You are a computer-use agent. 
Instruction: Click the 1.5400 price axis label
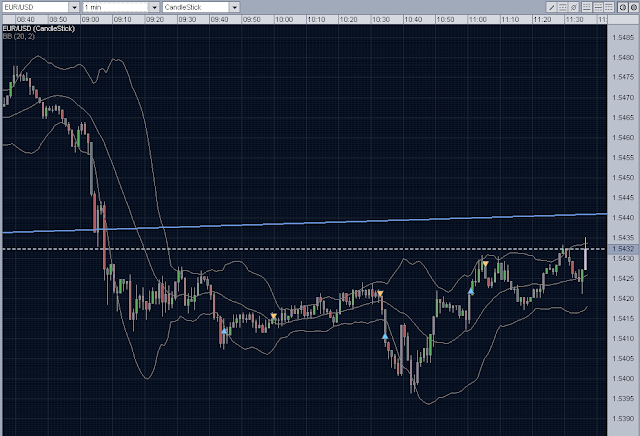[623, 378]
